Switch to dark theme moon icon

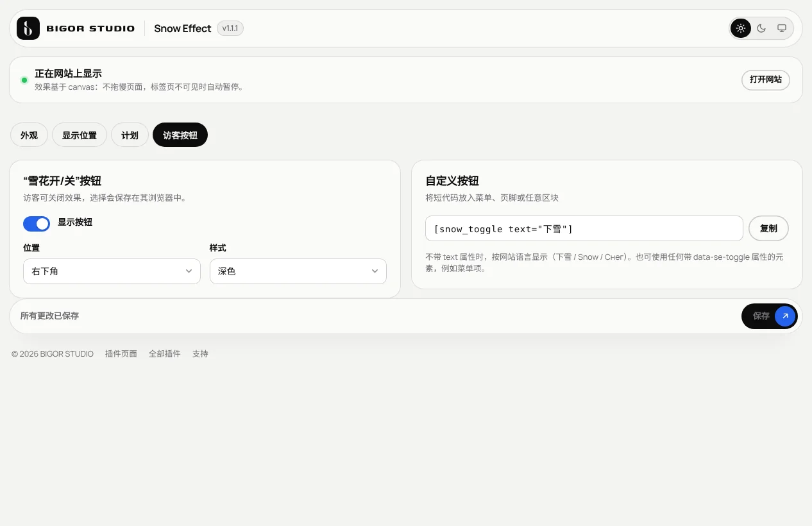click(761, 28)
